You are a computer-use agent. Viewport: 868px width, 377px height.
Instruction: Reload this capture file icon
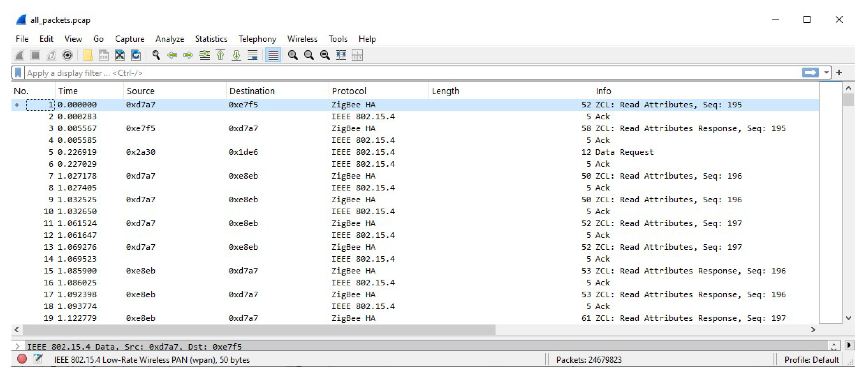136,55
